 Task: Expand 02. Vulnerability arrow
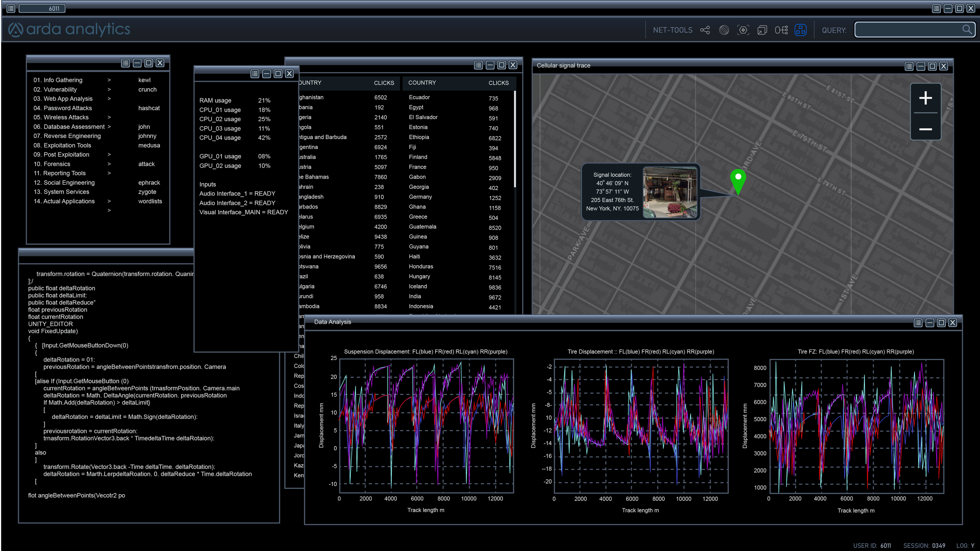coord(109,89)
